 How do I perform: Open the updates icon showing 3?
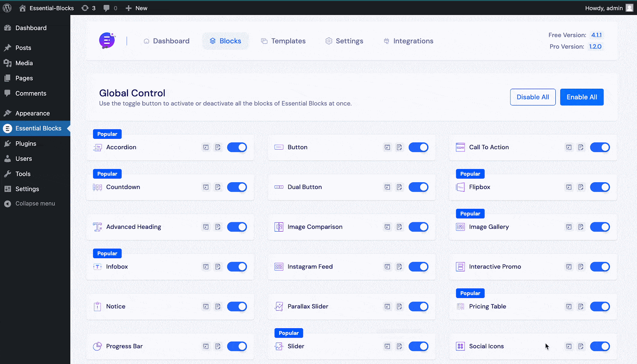(x=88, y=8)
